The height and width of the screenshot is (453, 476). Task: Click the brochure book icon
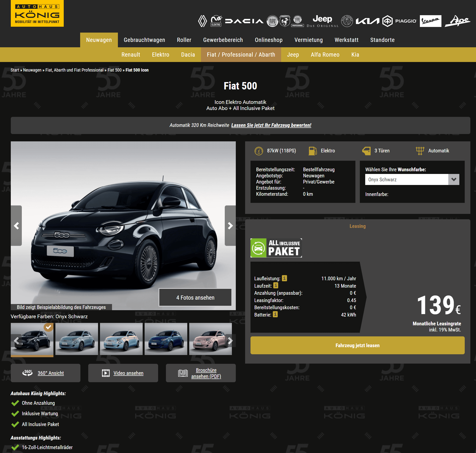183,373
